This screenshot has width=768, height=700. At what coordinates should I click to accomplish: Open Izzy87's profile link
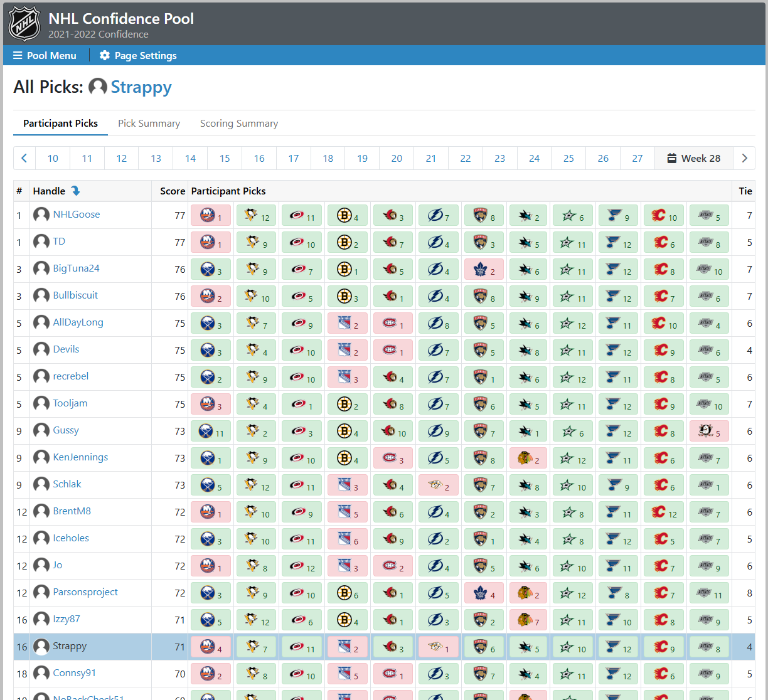(x=67, y=619)
